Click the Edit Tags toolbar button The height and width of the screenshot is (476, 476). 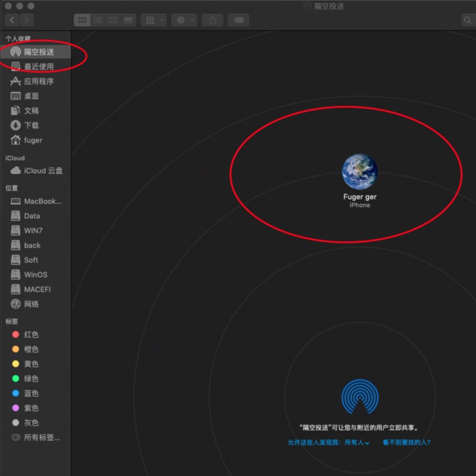pyautogui.click(x=239, y=20)
